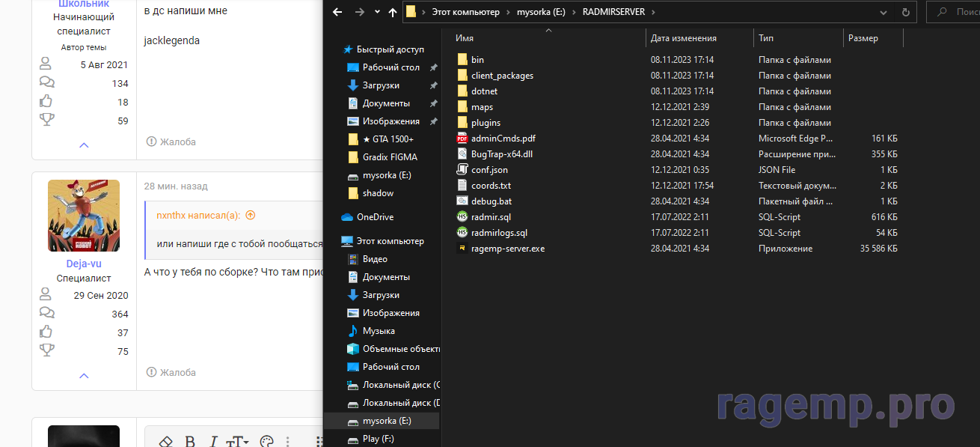Collapse Deja-vu's user info panel
This screenshot has height=447, width=980.
pos(84,376)
